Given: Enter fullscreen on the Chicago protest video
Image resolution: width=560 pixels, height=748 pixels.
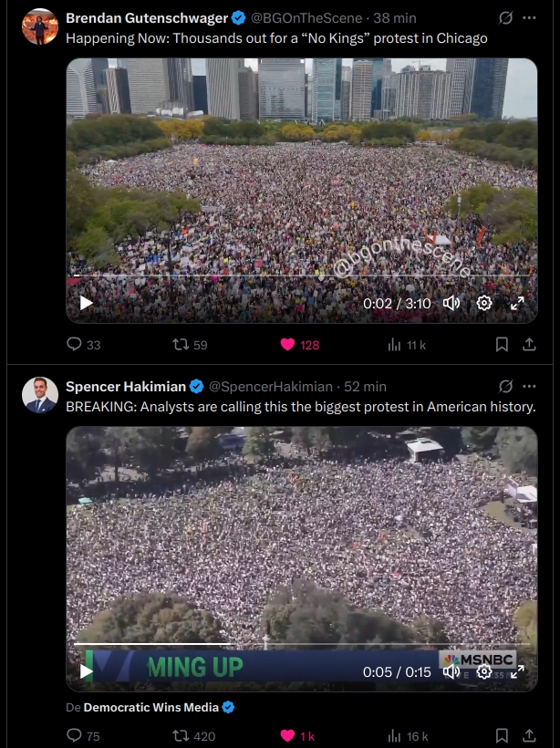Looking at the screenshot, I should [517, 303].
